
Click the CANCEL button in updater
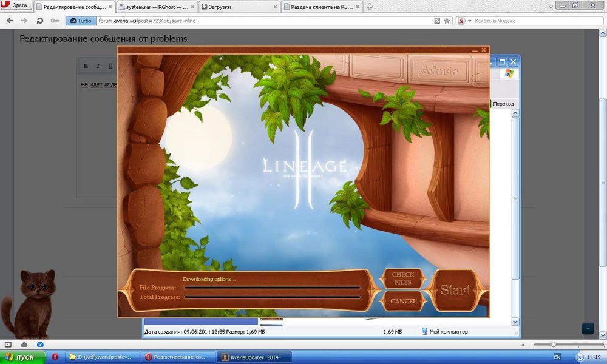403,301
